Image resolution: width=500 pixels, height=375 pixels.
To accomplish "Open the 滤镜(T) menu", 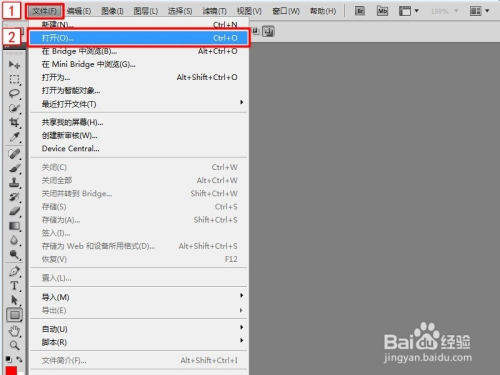I will pyautogui.click(x=214, y=11).
